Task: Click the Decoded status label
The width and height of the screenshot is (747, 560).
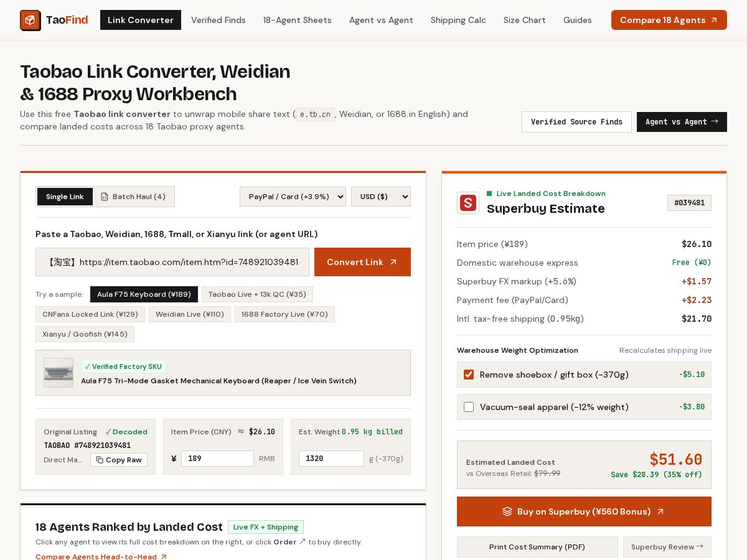Action: tap(126, 432)
